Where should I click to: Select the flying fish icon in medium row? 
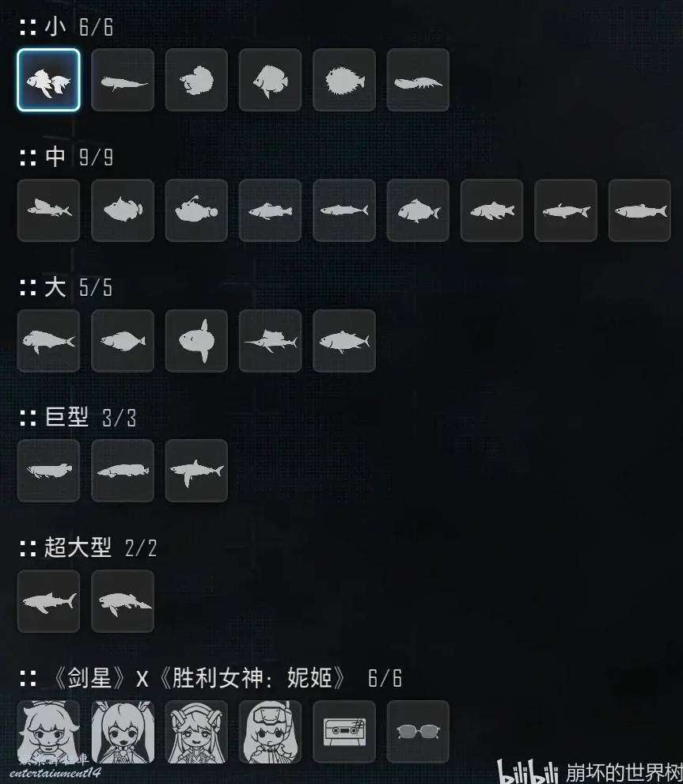pos(48,210)
